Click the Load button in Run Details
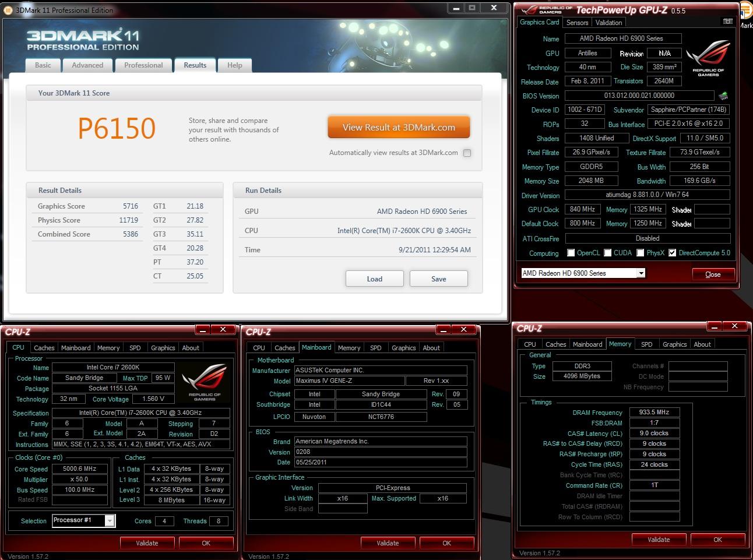The height and width of the screenshot is (560, 753). coord(375,279)
